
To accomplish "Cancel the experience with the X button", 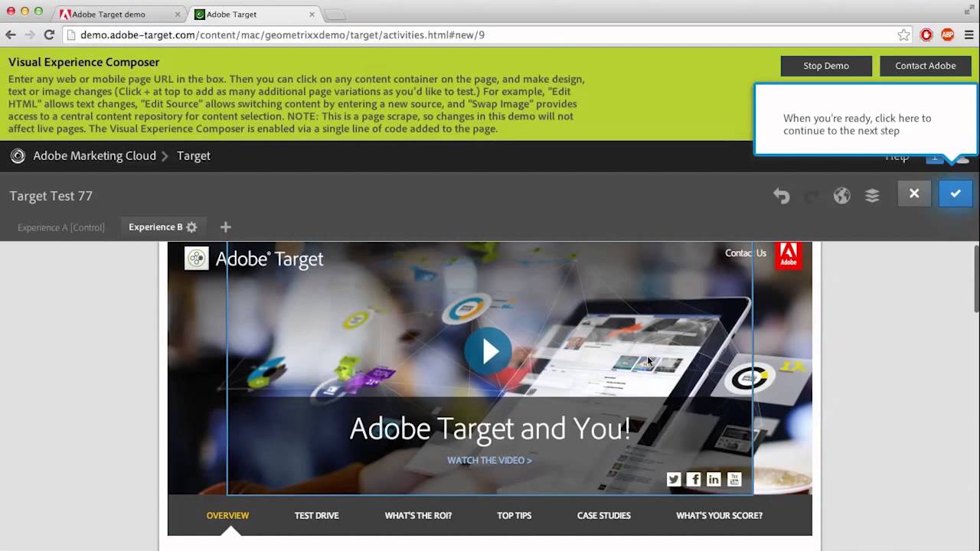I will (914, 194).
